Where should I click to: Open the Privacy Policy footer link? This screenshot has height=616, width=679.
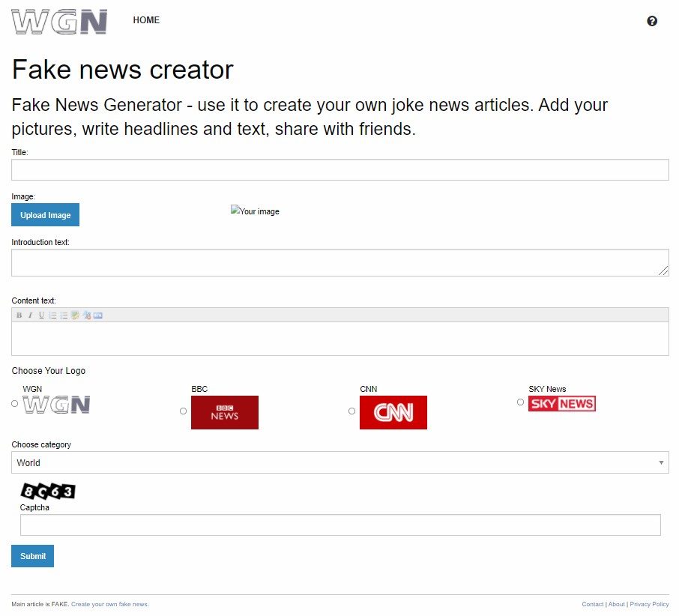[649, 604]
